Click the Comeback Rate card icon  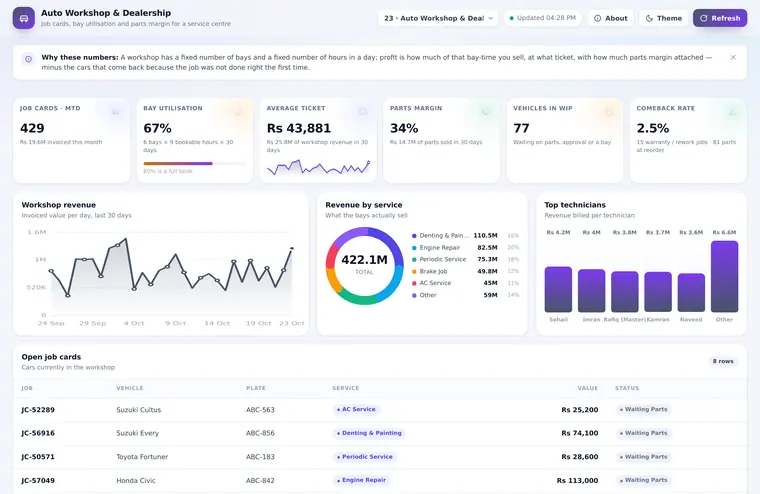pos(732,112)
